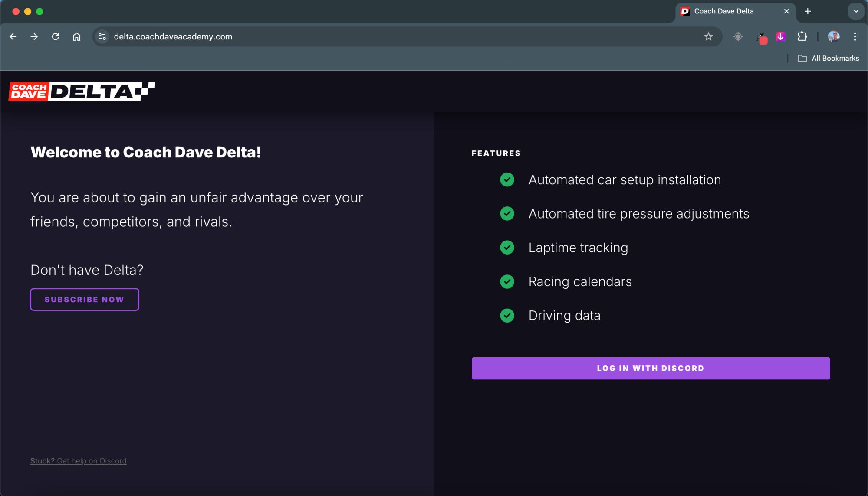This screenshot has height=496, width=868.
Task: Open Chrome three-dot menu
Action: pos(855,37)
